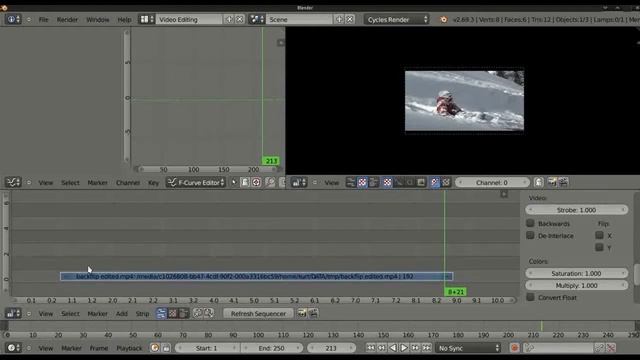This screenshot has height=360, width=640.
Task: Open the No Sync dropdown
Action: pos(468,348)
